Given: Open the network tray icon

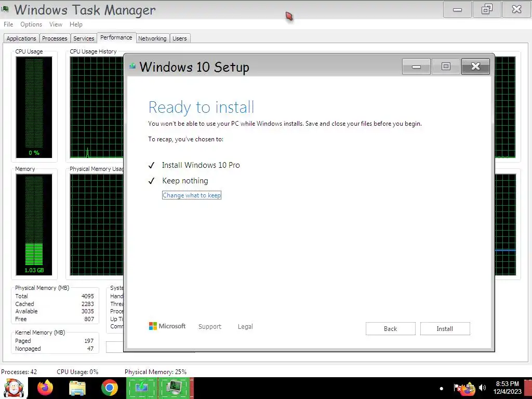Looking at the screenshot, I should click(470, 388).
